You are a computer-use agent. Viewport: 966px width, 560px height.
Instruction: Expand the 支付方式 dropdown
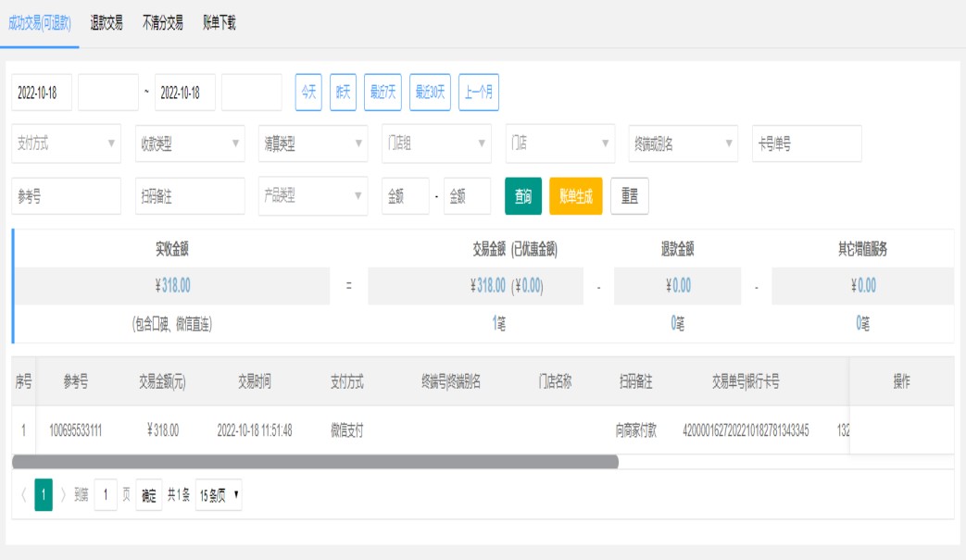click(x=67, y=144)
